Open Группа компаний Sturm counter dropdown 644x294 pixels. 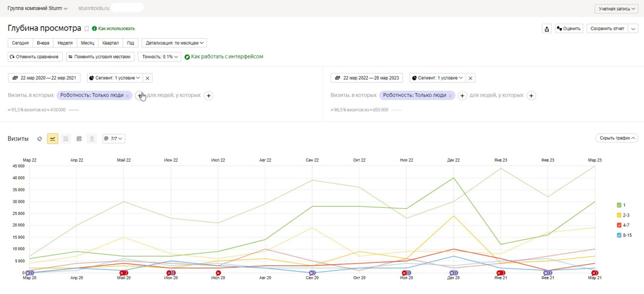(38, 9)
